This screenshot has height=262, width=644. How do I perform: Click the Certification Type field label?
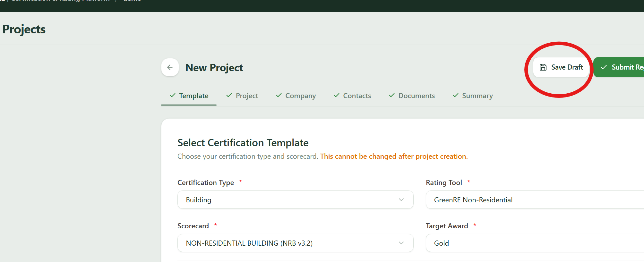tap(206, 182)
